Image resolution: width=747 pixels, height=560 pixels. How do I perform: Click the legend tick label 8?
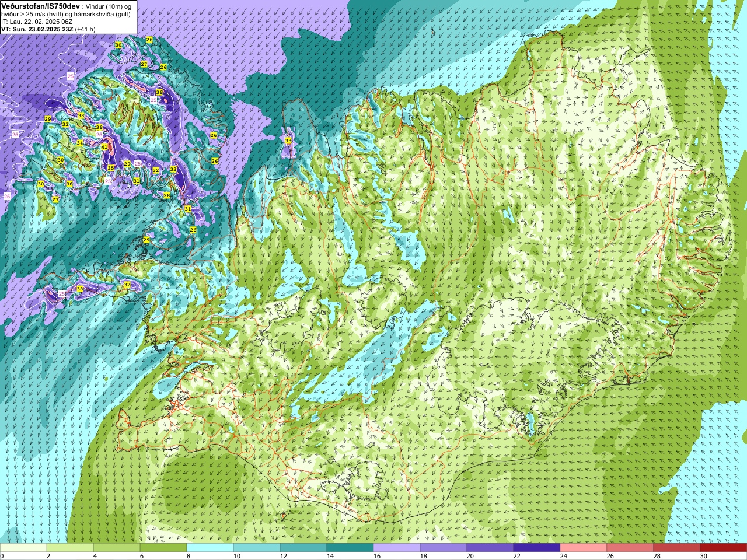pos(189,556)
